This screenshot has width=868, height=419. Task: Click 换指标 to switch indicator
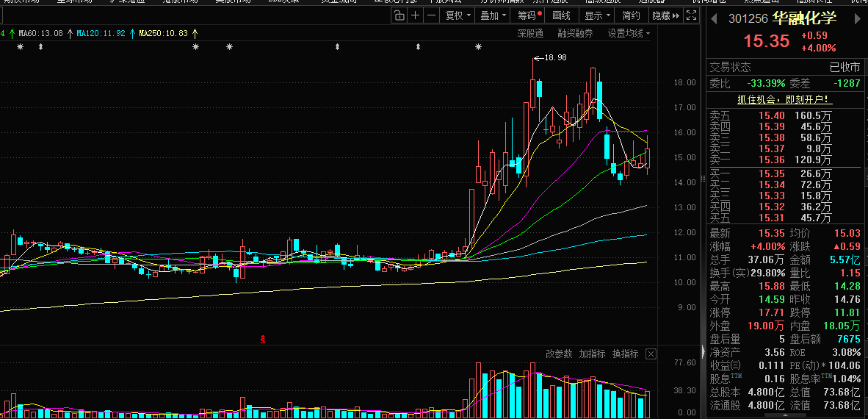pos(625,354)
